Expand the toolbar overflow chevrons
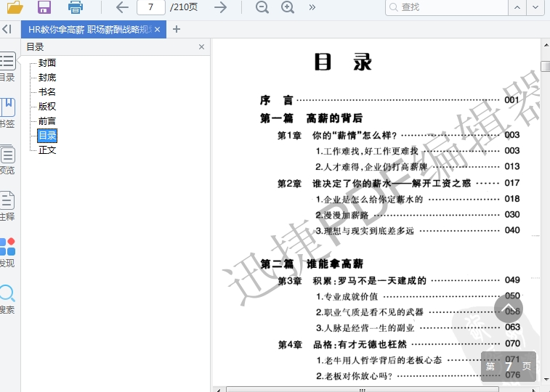The width and height of the screenshot is (550, 392). [312, 7]
